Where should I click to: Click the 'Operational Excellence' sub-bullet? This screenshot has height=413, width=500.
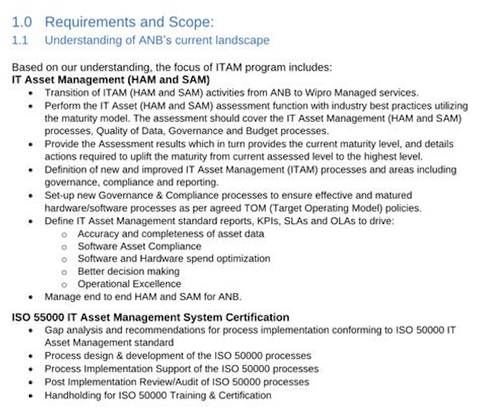click(x=129, y=284)
